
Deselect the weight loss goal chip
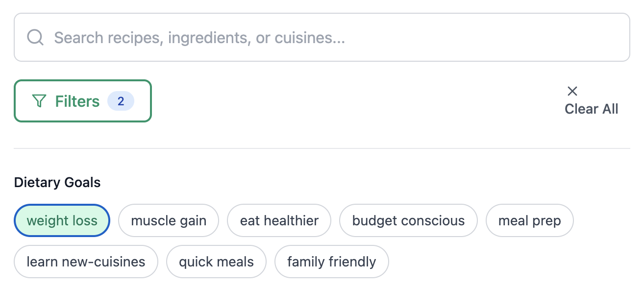tap(62, 221)
